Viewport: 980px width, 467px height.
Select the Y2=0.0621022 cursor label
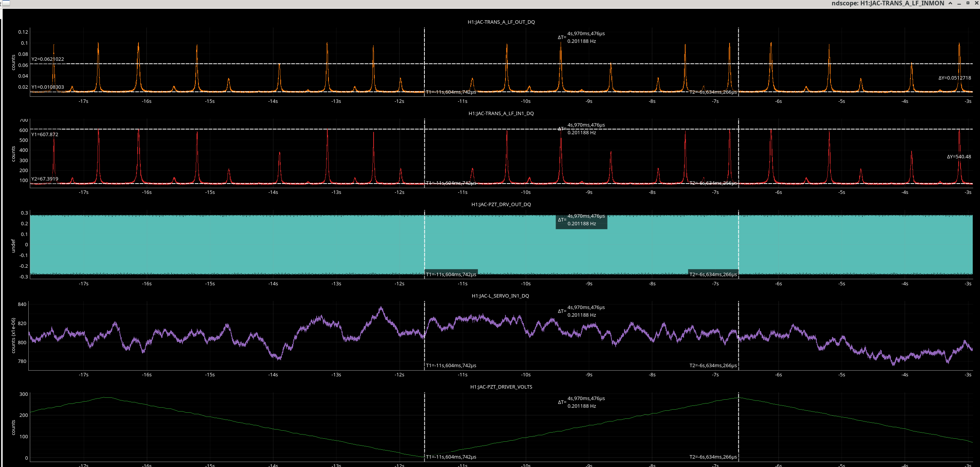[48, 59]
